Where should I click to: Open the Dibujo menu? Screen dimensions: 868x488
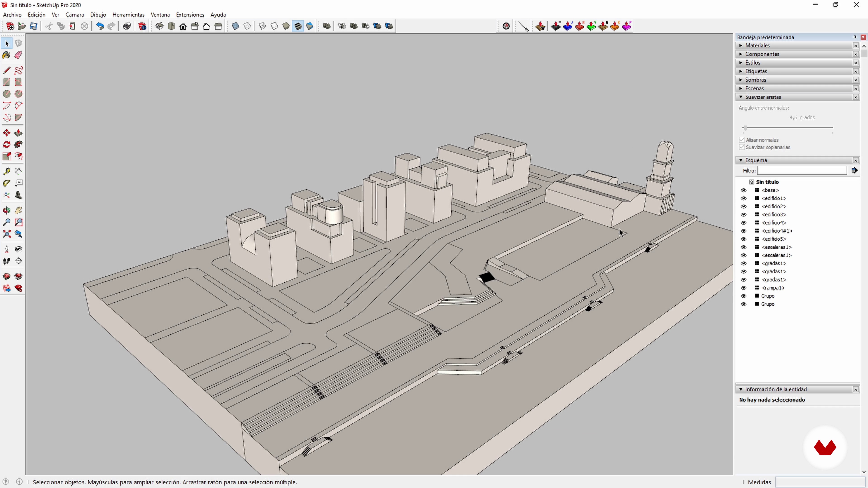[98, 15]
